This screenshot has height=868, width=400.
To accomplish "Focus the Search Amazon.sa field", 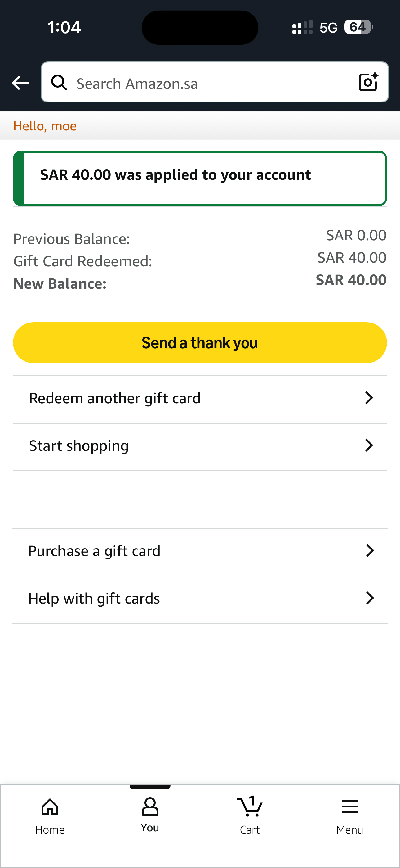I will coord(209,83).
